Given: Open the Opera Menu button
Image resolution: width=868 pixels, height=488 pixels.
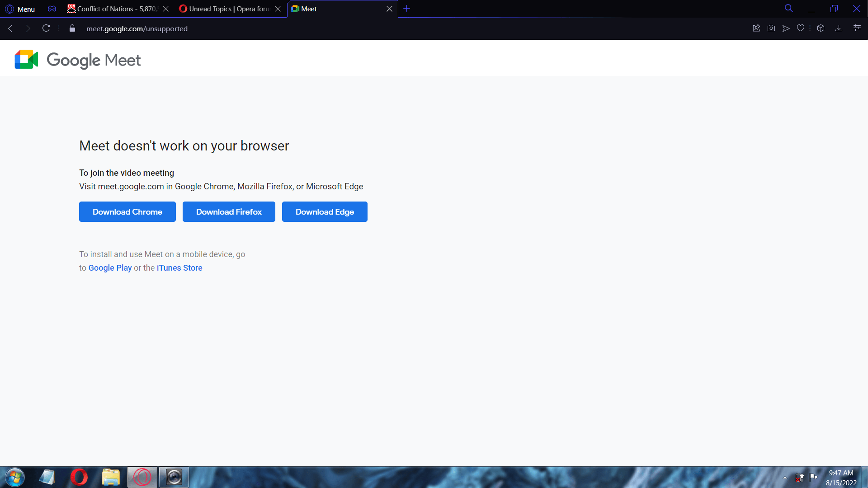Looking at the screenshot, I should (20, 9).
